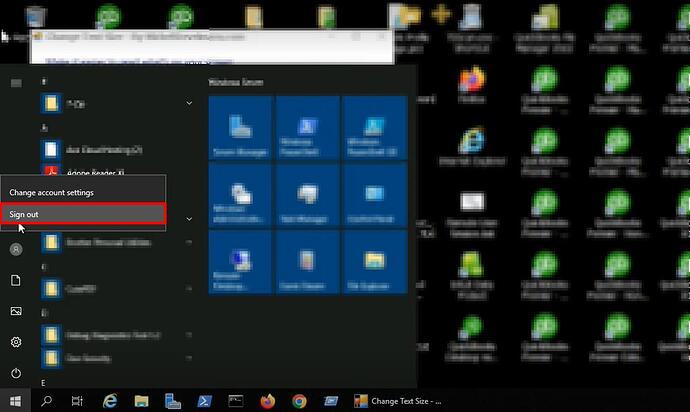
Task: Open Change account settings
Action: 83,192
